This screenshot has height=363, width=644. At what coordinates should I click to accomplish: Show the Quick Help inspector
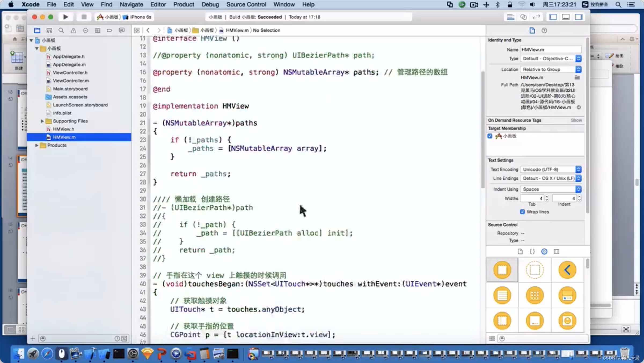[x=544, y=30]
